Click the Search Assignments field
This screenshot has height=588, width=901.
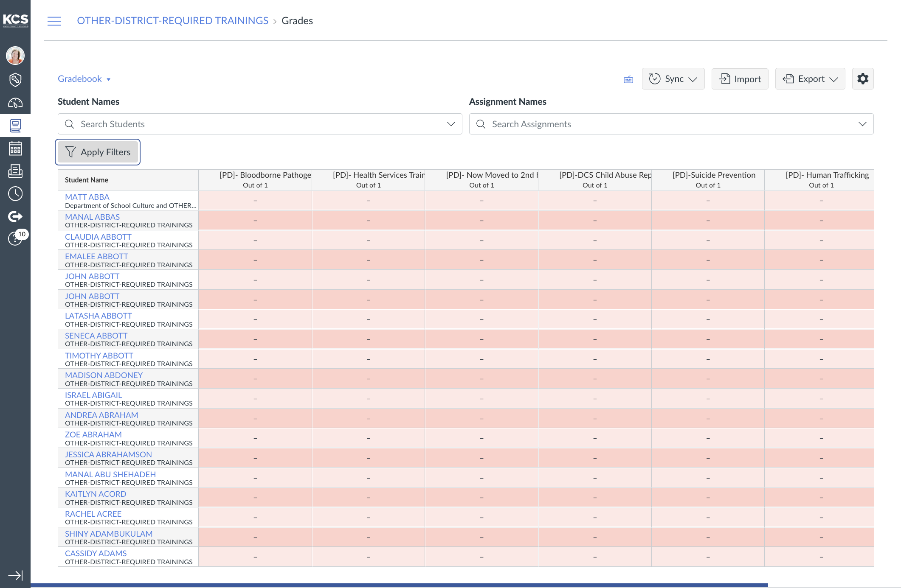coord(671,124)
